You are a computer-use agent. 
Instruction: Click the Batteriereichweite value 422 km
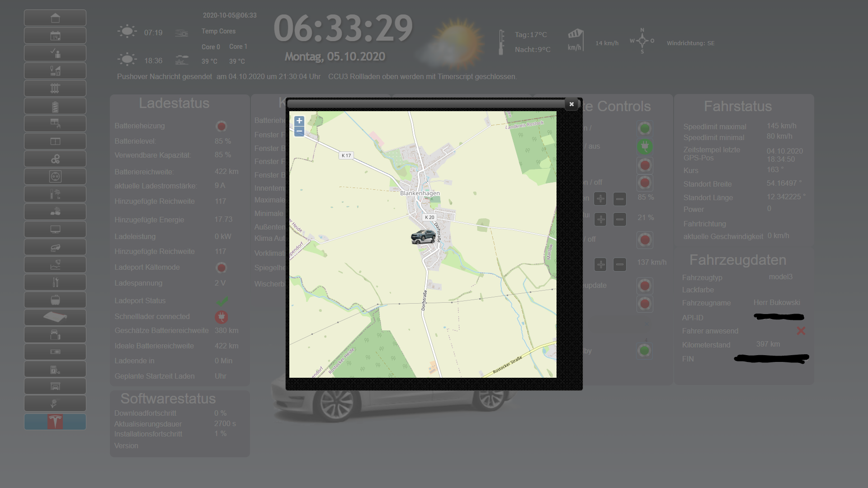click(226, 172)
